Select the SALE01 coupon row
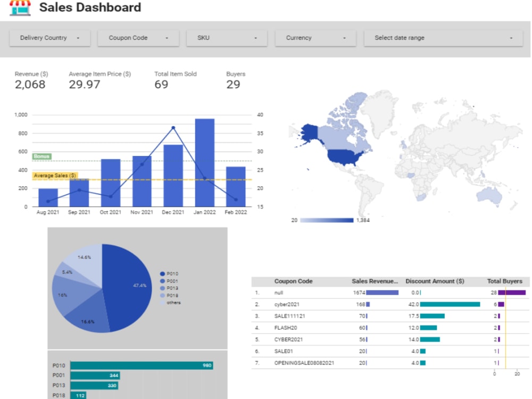The image size is (532, 399). (390, 351)
